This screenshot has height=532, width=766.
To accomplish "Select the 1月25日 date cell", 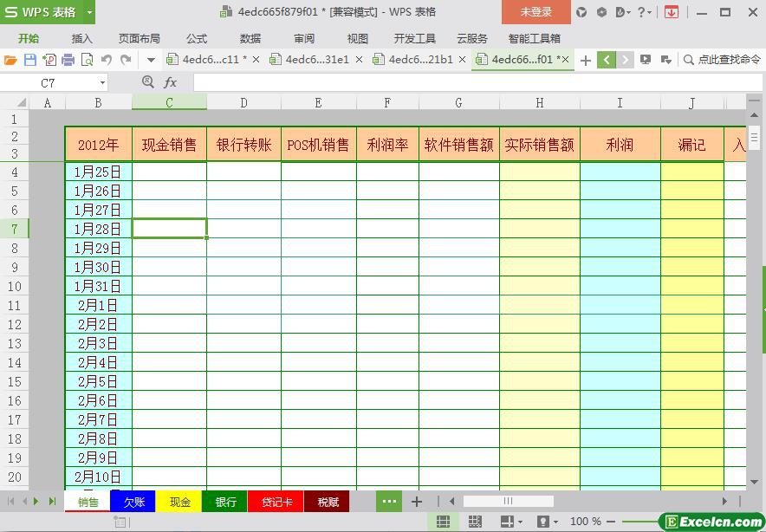I will pos(98,172).
